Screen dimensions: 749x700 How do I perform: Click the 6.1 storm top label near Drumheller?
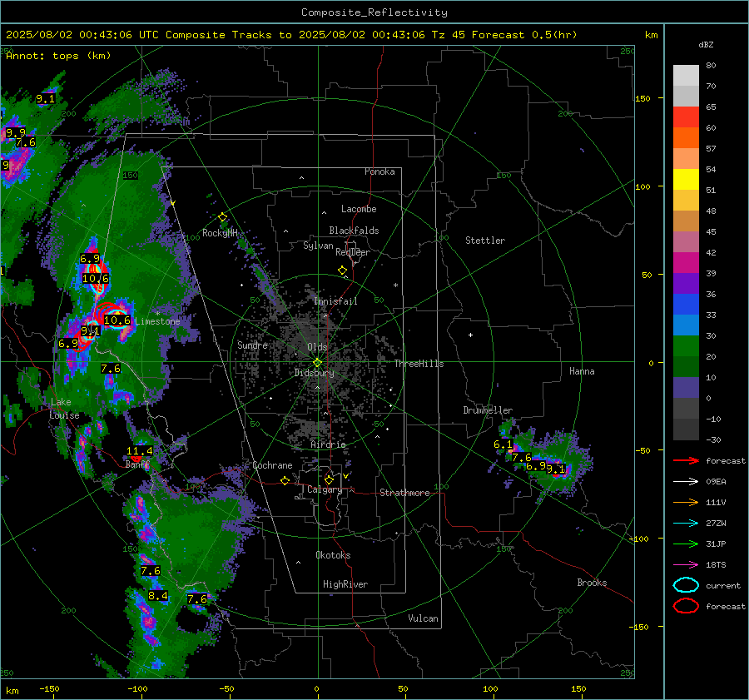[503, 444]
